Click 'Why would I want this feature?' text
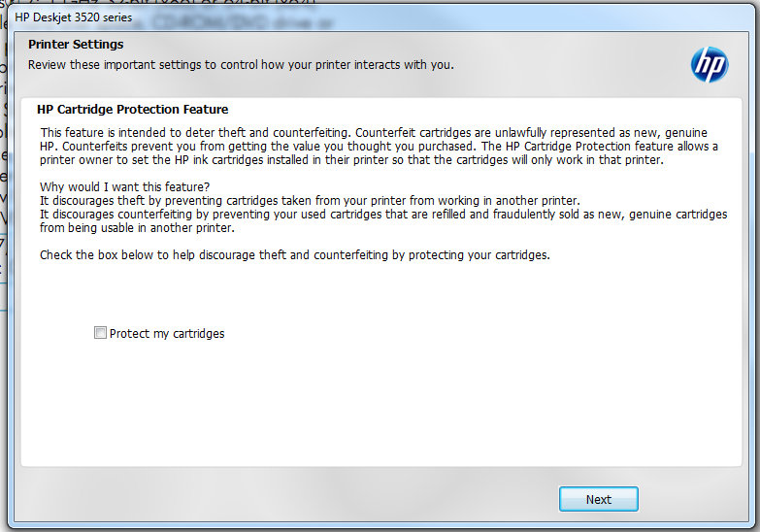This screenshot has width=760, height=532. (125, 186)
